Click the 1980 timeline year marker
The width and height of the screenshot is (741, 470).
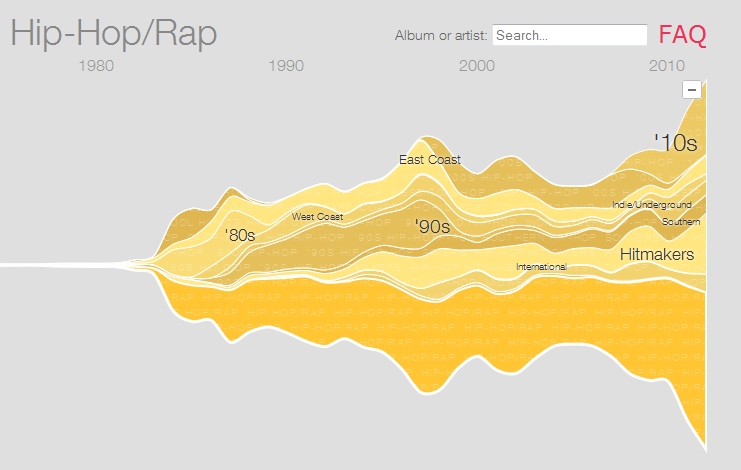pyautogui.click(x=95, y=66)
